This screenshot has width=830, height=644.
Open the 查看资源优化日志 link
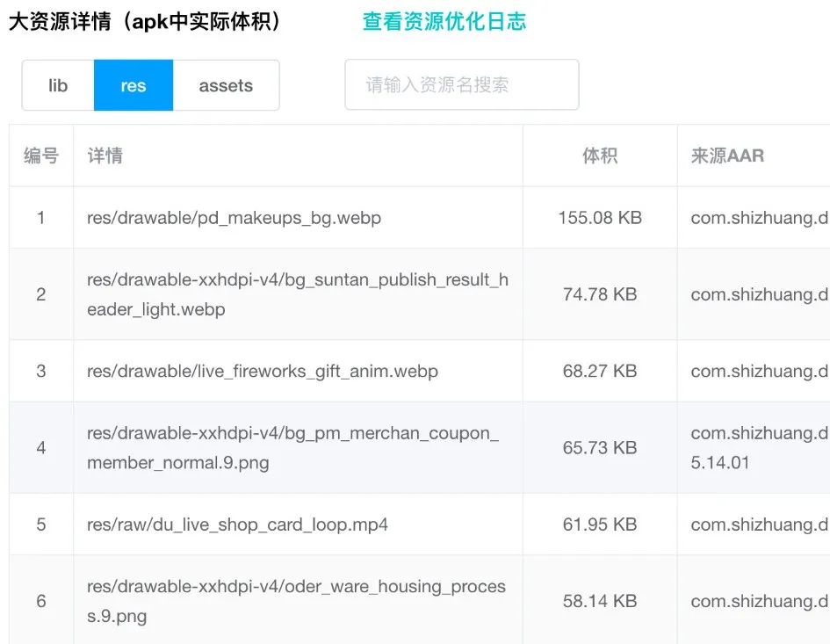click(x=444, y=22)
